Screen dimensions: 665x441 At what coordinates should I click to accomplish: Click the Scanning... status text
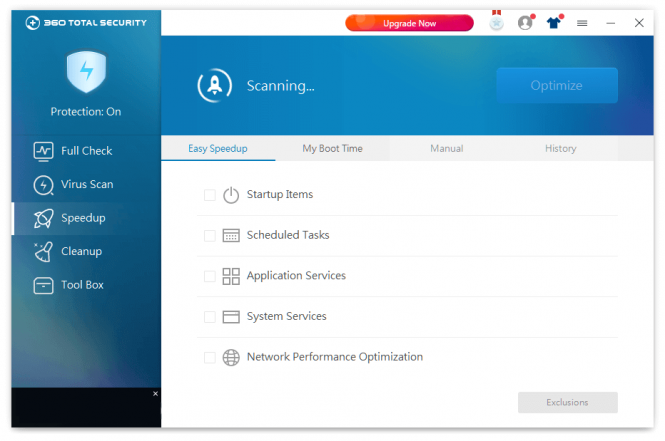pos(281,86)
